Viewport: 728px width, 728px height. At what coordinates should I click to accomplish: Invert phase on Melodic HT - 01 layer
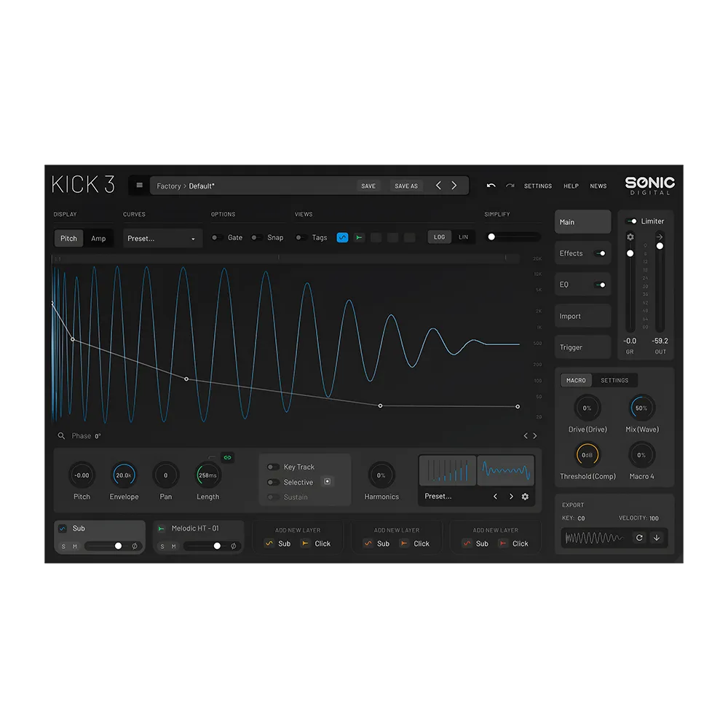[234, 546]
